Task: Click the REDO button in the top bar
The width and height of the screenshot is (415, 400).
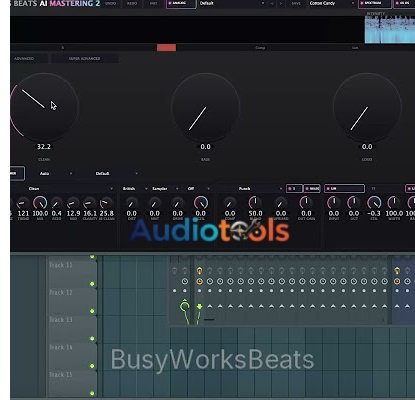Action: 132,4
